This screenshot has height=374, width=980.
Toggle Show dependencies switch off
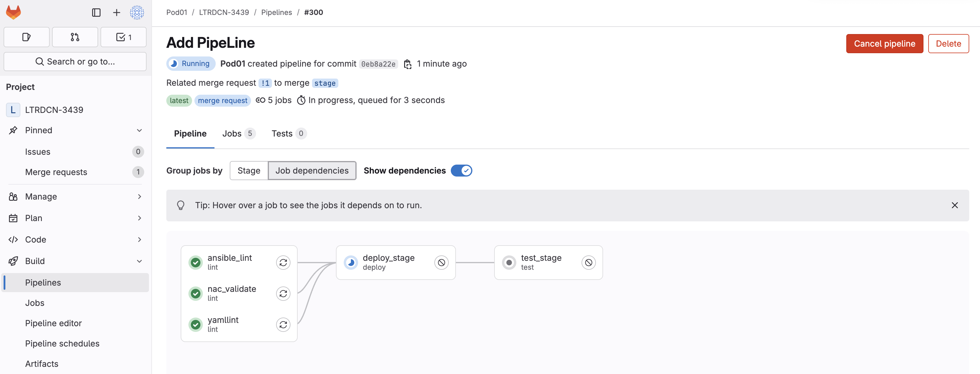[461, 171]
